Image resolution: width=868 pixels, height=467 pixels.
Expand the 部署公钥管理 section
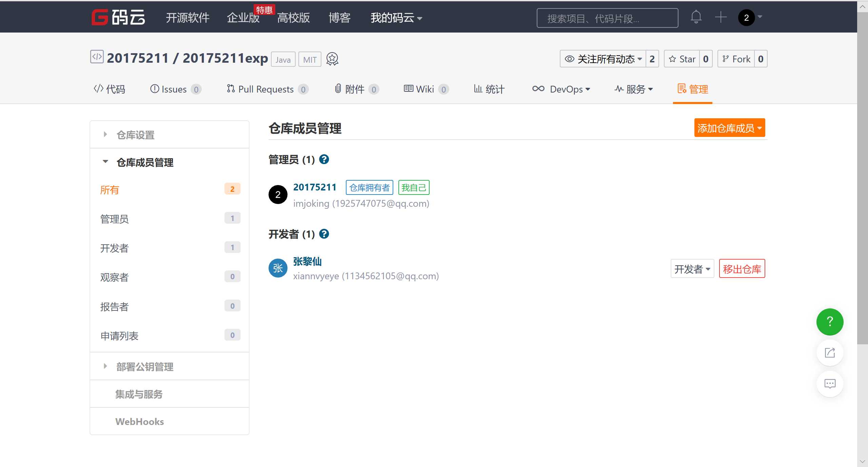[x=145, y=367]
